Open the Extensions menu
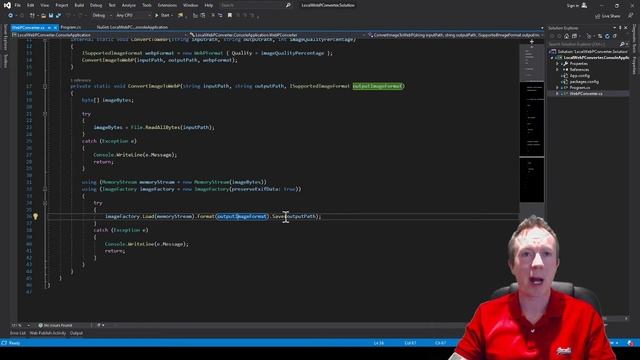Viewport: 640px width, 360px height. coord(167,5)
